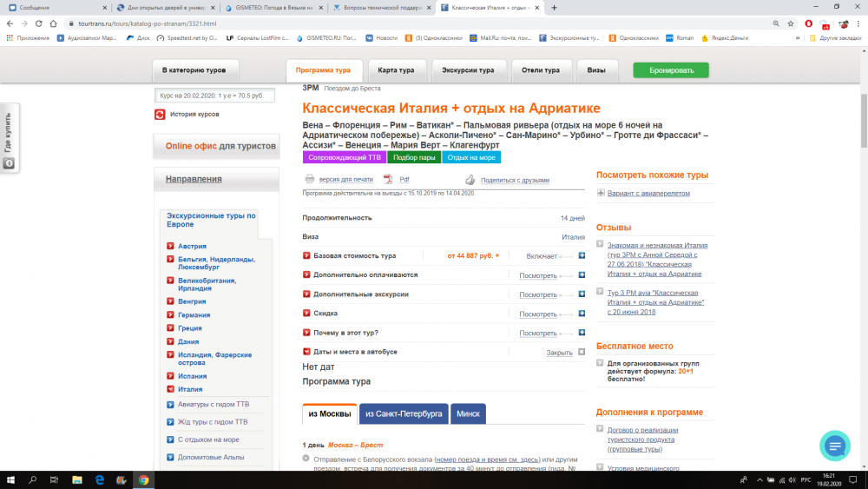Open the browser zoom magnifier icon
The image size is (868, 489).
(776, 23)
